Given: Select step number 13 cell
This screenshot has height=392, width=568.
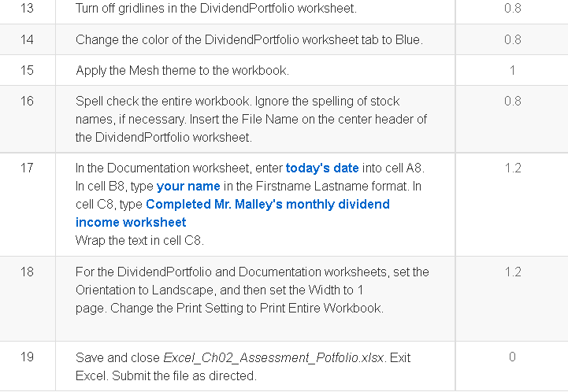Looking at the screenshot, I should click(27, 8).
